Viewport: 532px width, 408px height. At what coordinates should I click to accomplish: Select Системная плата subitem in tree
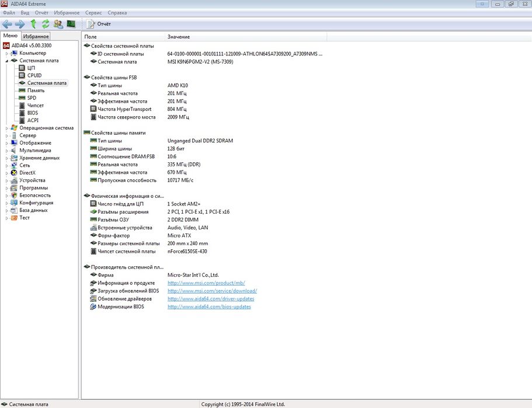pyautogui.click(x=47, y=83)
